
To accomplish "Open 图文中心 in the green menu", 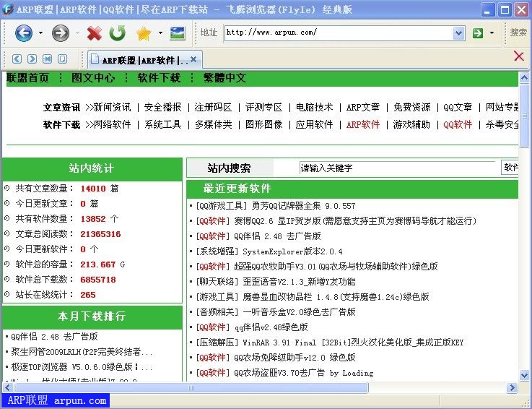I will tap(93, 78).
